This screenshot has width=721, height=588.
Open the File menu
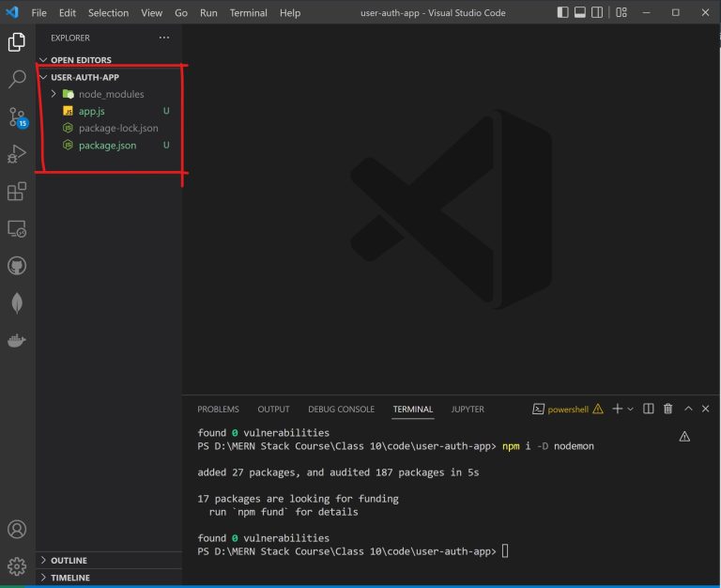[39, 13]
